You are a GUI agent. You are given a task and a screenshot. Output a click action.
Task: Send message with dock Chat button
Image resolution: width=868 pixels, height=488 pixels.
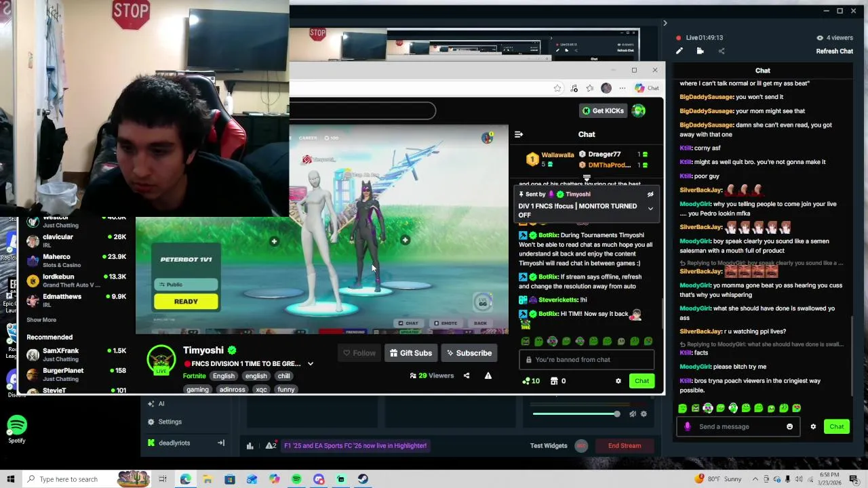click(837, 427)
